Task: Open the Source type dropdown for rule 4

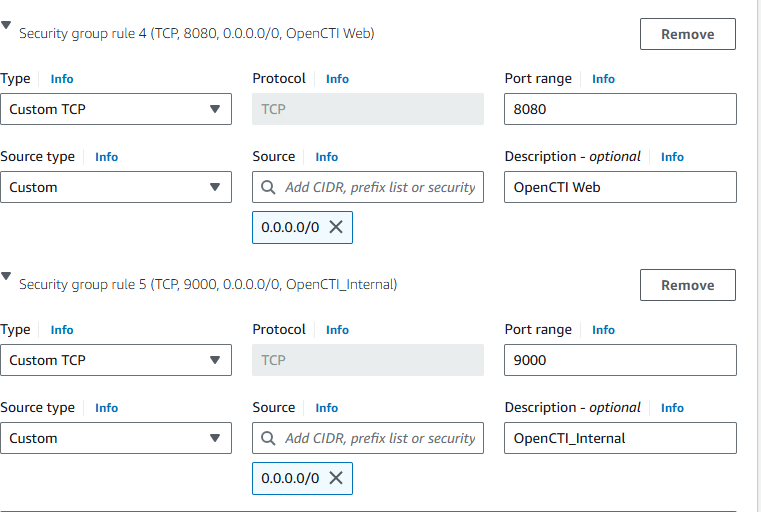Action: [x=116, y=187]
